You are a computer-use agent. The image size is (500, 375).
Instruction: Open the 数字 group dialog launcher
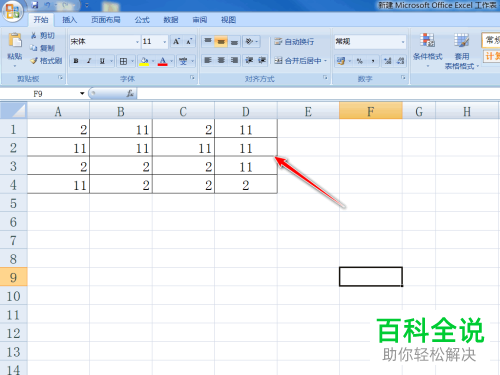403,78
